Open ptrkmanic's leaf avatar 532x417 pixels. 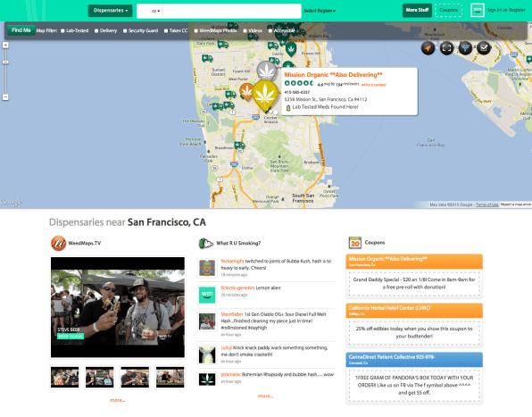click(207, 379)
